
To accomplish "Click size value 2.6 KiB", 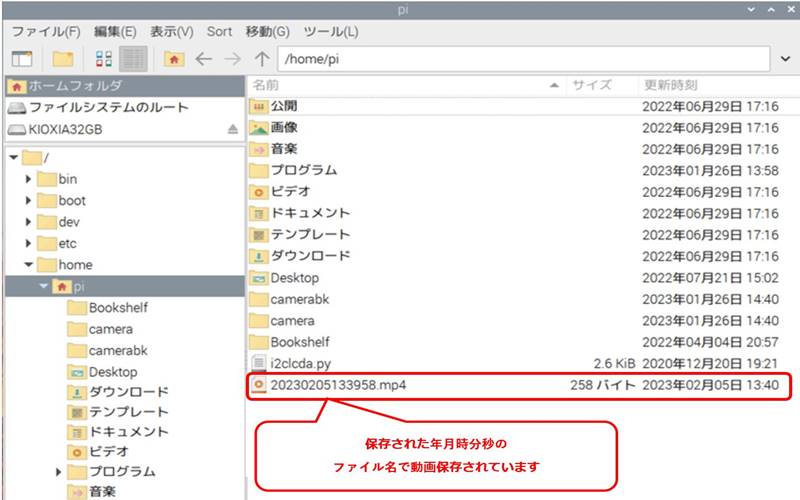I will tap(614, 364).
